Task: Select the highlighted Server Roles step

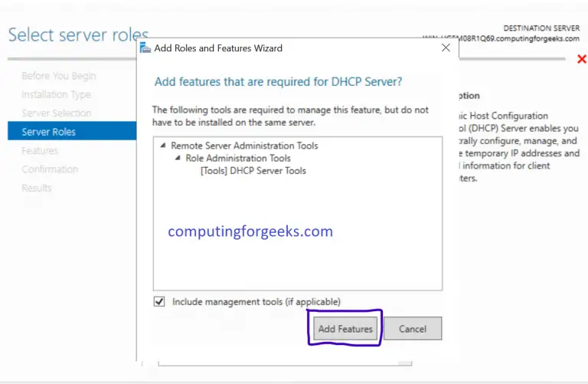Action: 49,132
